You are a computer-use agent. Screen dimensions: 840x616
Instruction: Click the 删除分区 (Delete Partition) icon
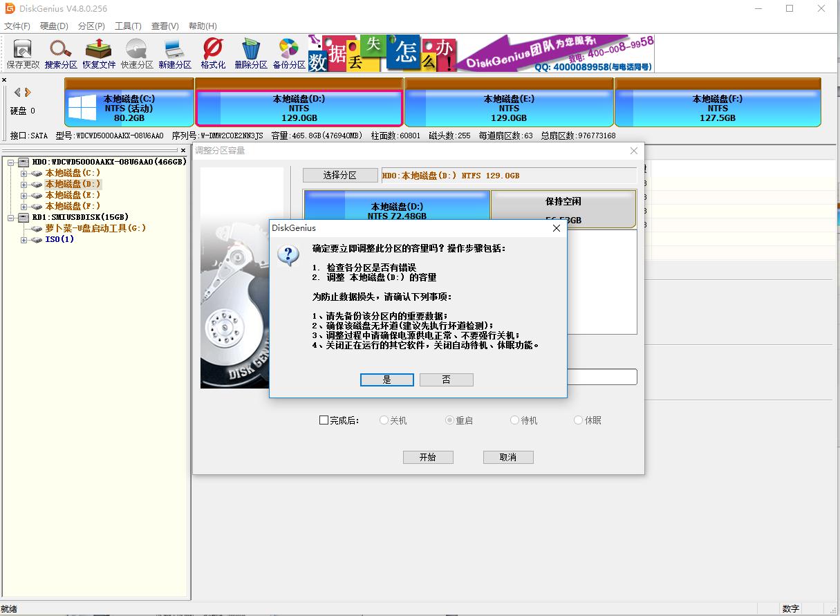point(251,53)
